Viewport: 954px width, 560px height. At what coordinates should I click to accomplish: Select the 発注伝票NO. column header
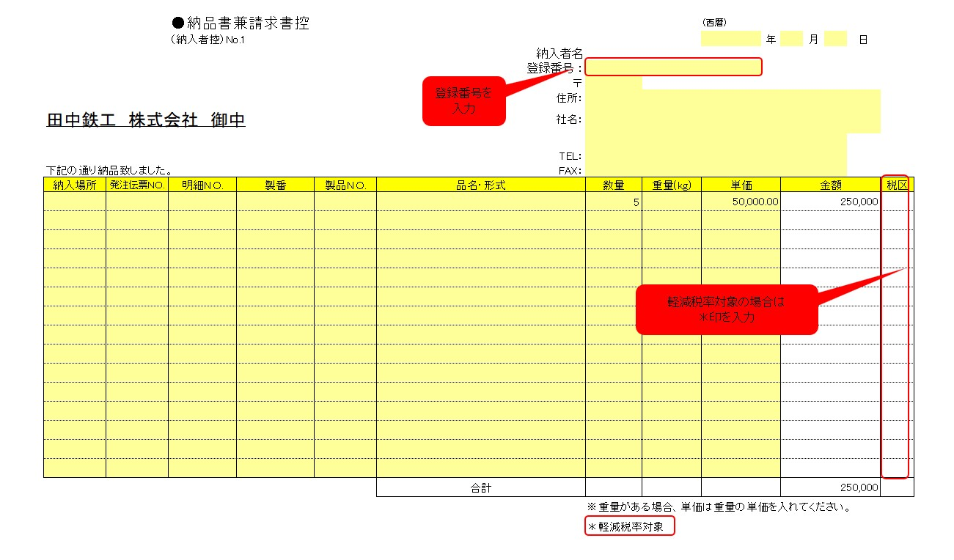(x=137, y=185)
